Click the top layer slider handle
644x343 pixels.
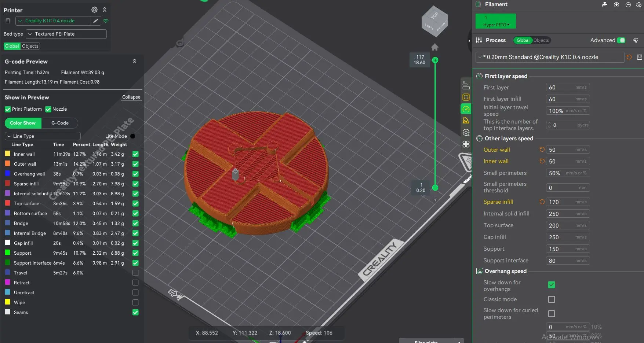435,60
